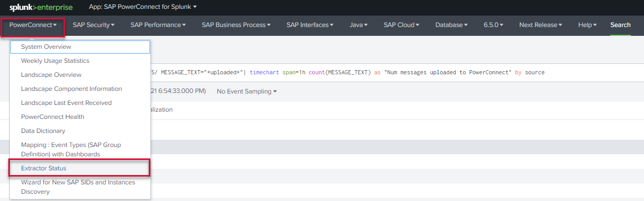644x201 pixels.
Task: Select PowerConnect Health entry
Action: click(80, 117)
